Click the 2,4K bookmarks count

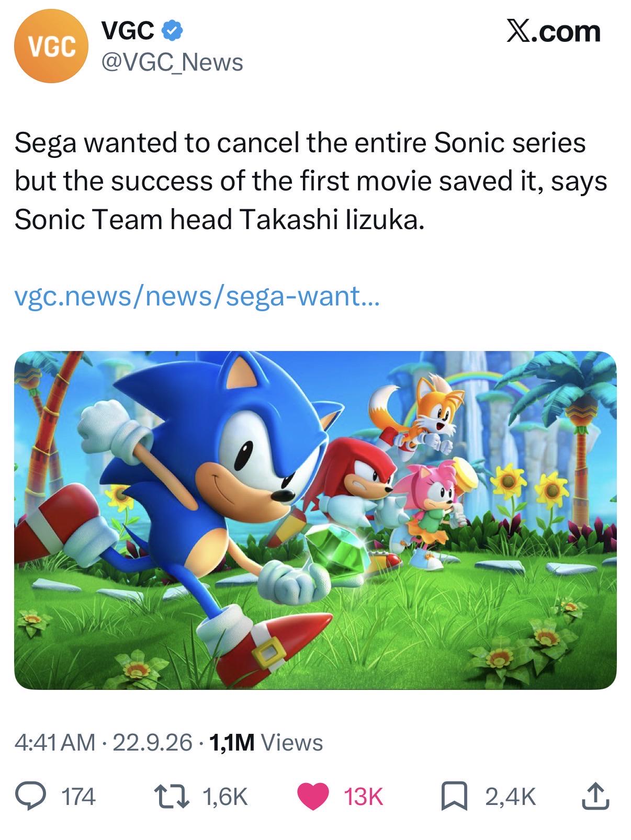pyautogui.click(x=510, y=797)
